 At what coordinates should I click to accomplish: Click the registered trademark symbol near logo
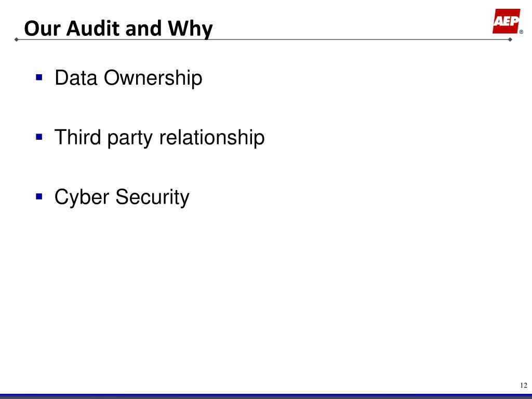522,32
